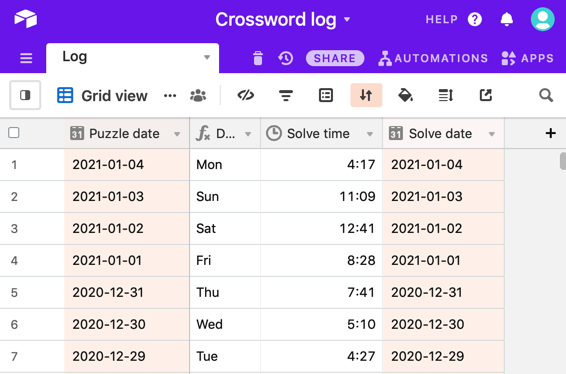Check the select-all rows checkbox
Screen dimensions: 566x374
tap(14, 133)
